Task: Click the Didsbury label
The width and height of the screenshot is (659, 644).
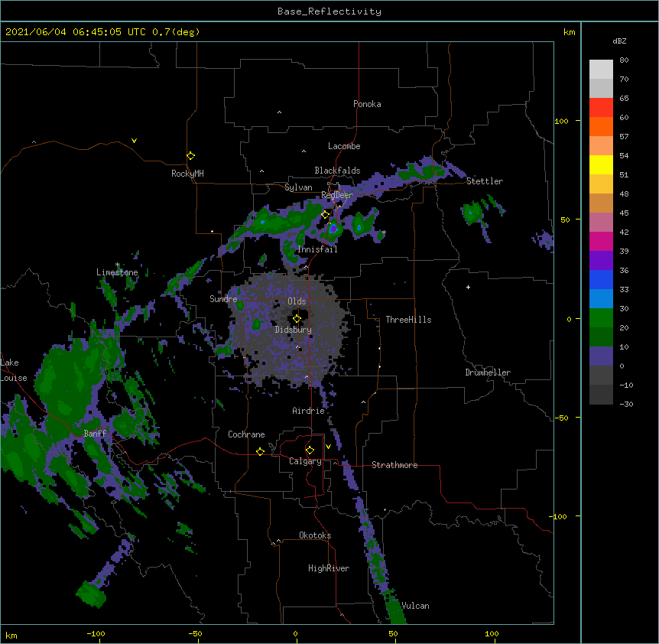Action: tap(294, 330)
